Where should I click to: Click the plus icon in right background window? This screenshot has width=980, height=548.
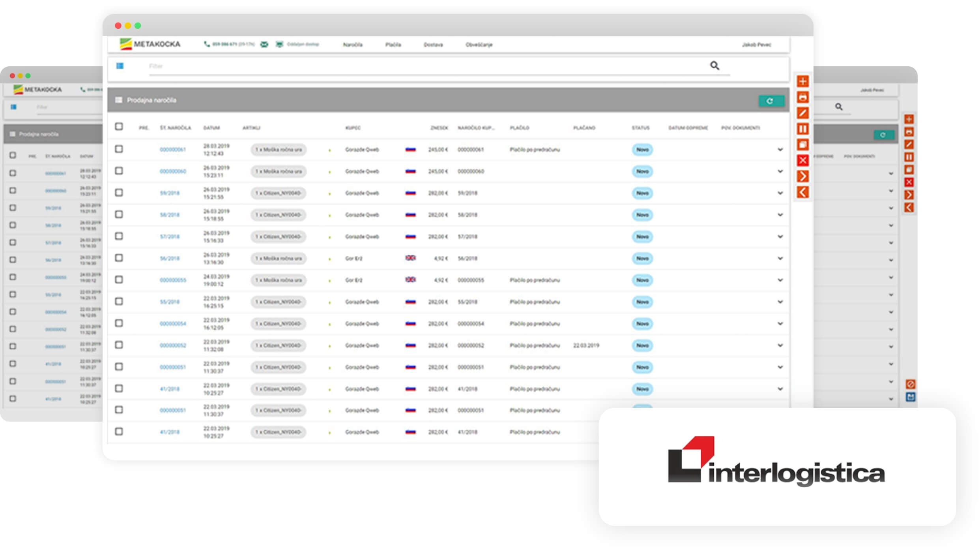point(909,119)
